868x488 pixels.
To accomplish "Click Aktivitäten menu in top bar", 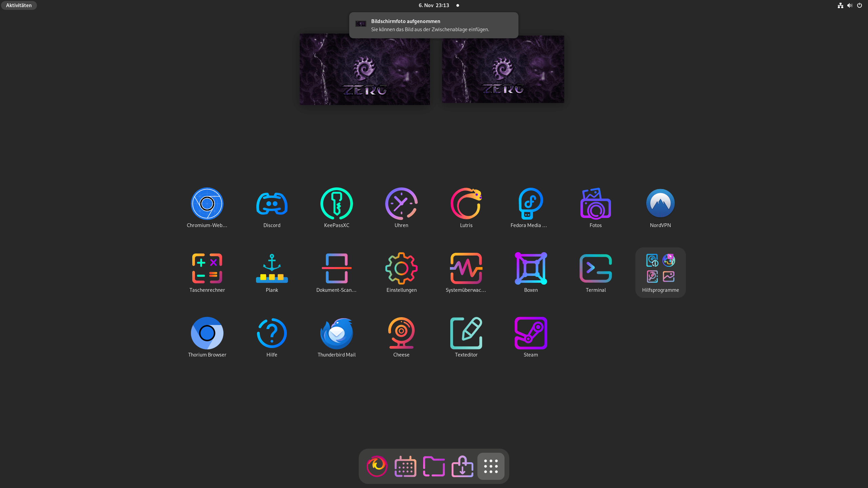I will (x=19, y=5).
